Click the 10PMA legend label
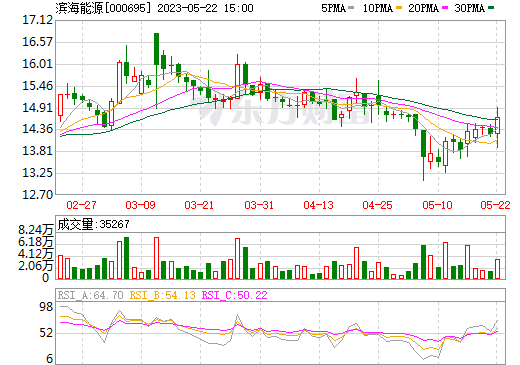520x365 pixels. coord(377,8)
